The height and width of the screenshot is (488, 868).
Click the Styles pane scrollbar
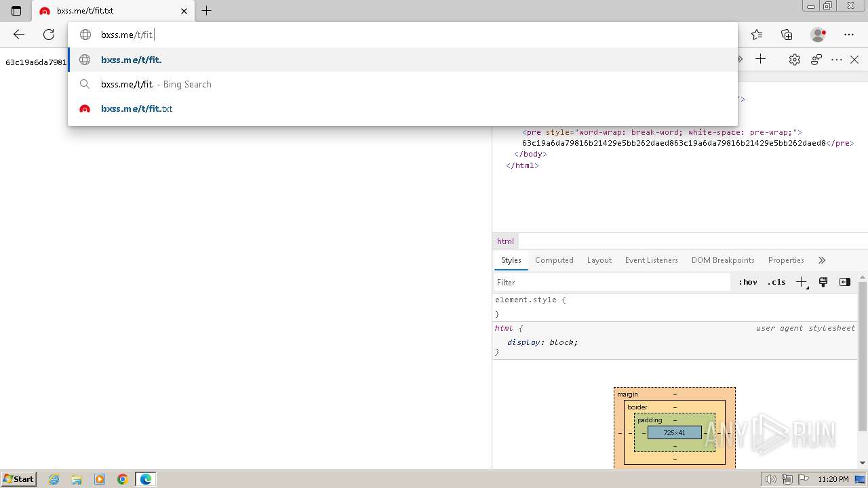point(863,356)
